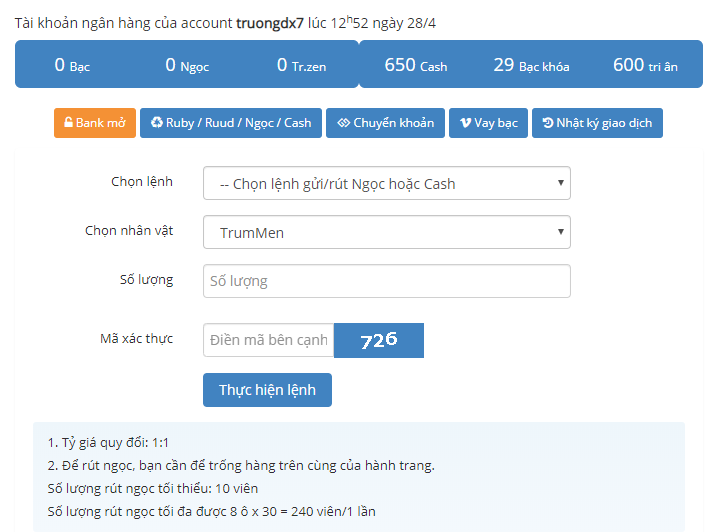Click the 29 Bạc khóa balance
This screenshot has width=719, height=532.
tap(531, 65)
